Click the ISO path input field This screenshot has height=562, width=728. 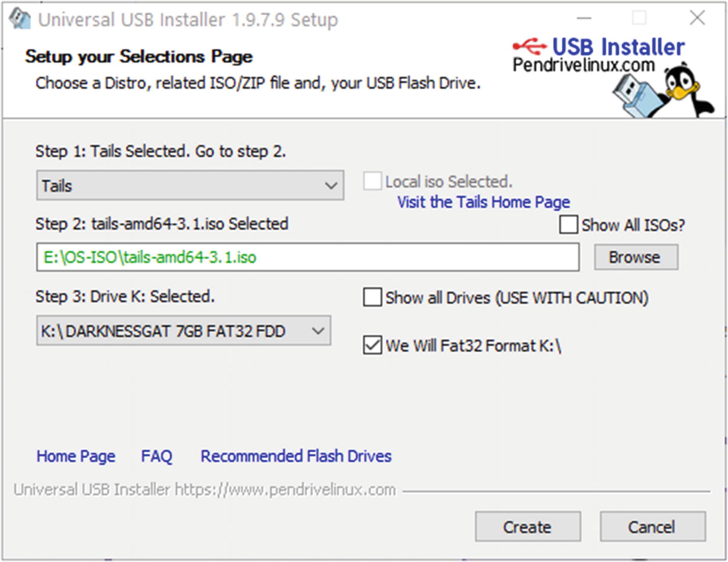(308, 257)
